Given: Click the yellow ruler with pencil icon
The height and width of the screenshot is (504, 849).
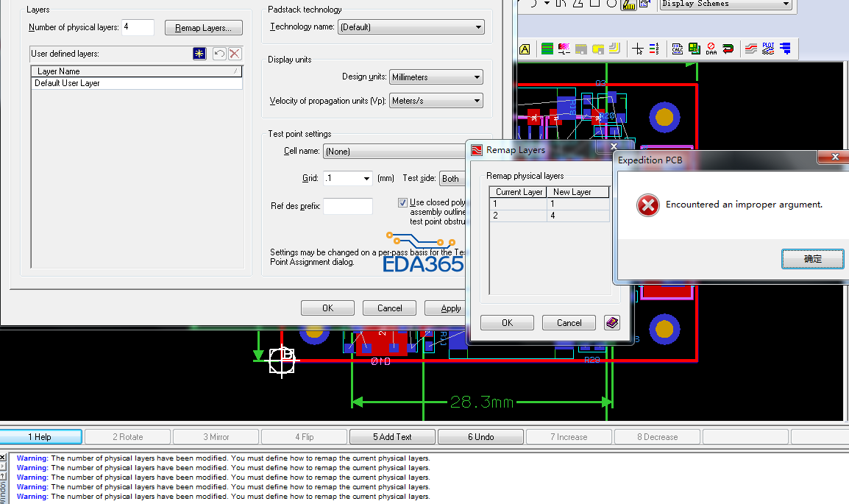Looking at the screenshot, I should coord(628,4).
